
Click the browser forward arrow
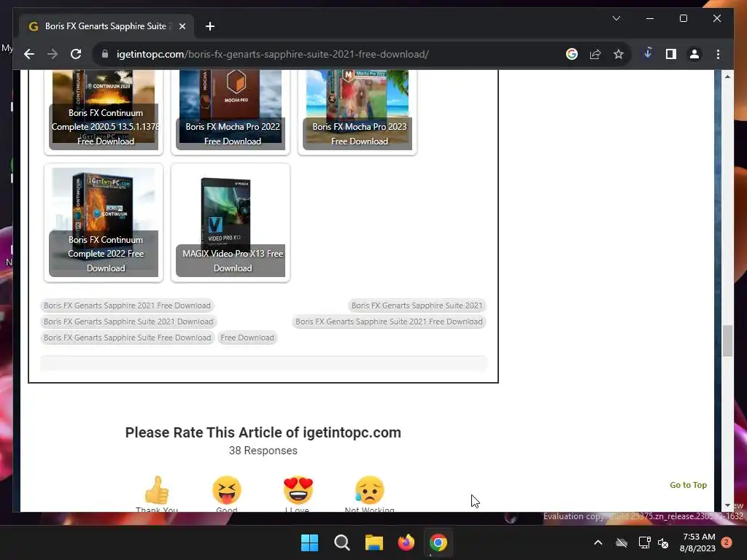53,54
